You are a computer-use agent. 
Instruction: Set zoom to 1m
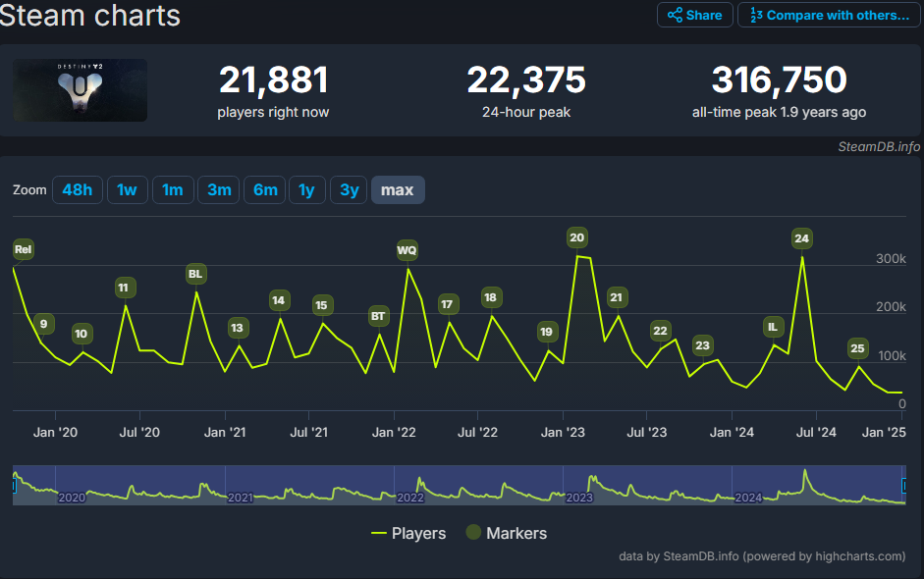pos(173,190)
